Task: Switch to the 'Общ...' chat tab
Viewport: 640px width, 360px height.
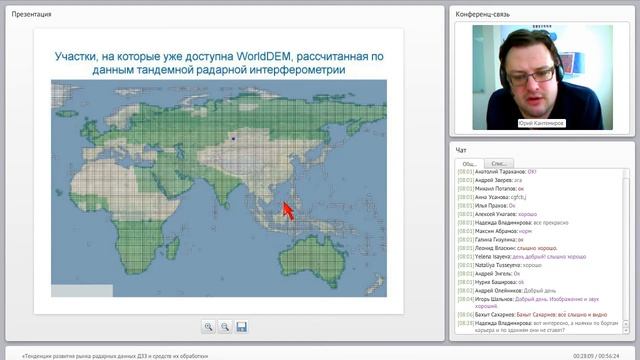Action: tap(469, 163)
